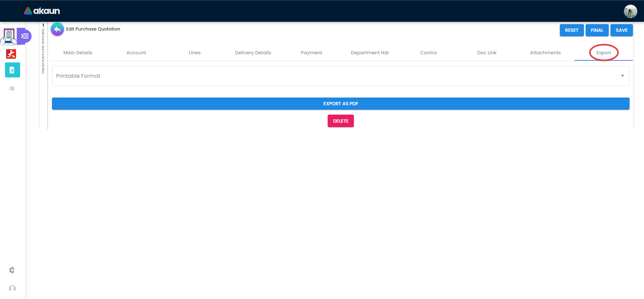Go back using the arrow icon
Image resolution: width=644 pixels, height=299 pixels.
pyautogui.click(x=57, y=29)
